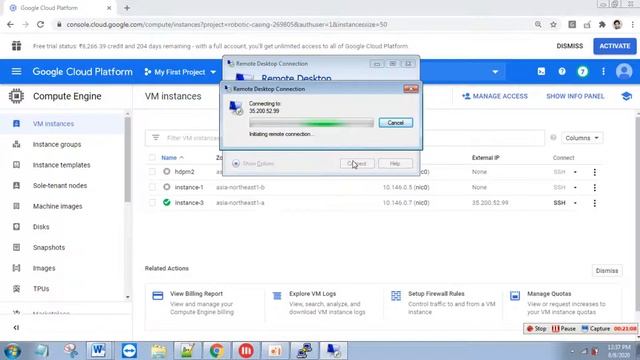The width and height of the screenshot is (640, 360).
Task: Click the Remote Desktop connection progress bar
Action: [311, 123]
